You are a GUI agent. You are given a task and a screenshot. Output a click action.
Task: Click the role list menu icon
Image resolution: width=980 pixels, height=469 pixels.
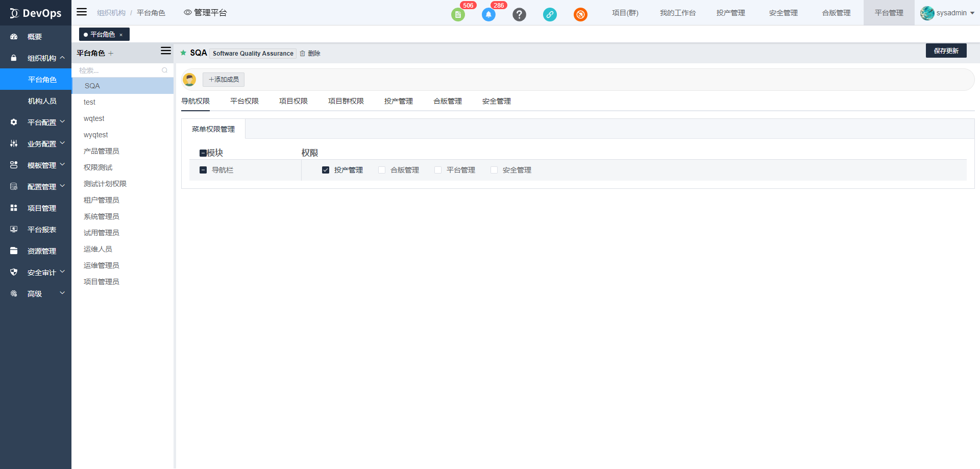pyautogui.click(x=165, y=51)
